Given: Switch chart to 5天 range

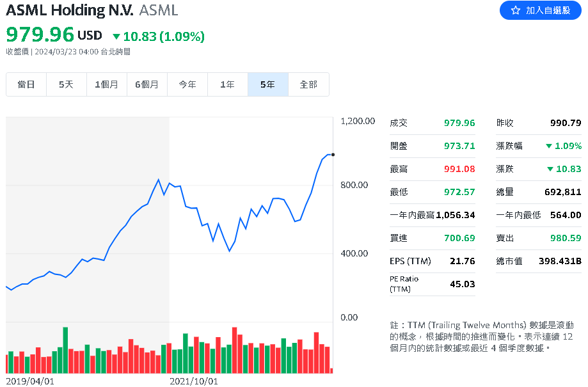Looking at the screenshot, I should coord(67,84).
